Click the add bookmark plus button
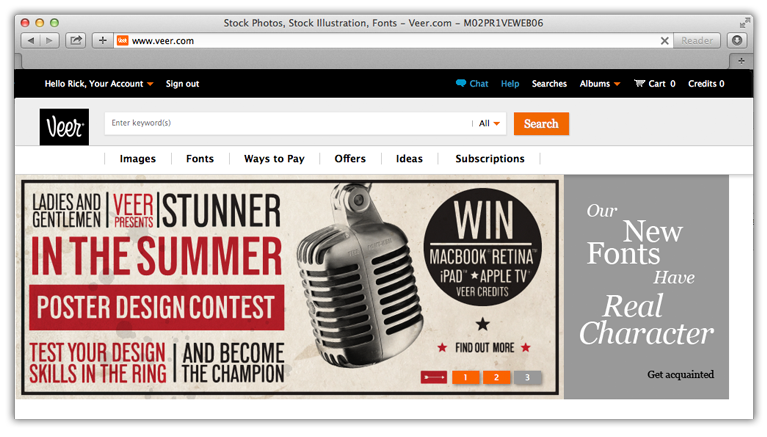Screen dimensions: 767x437 103,41
